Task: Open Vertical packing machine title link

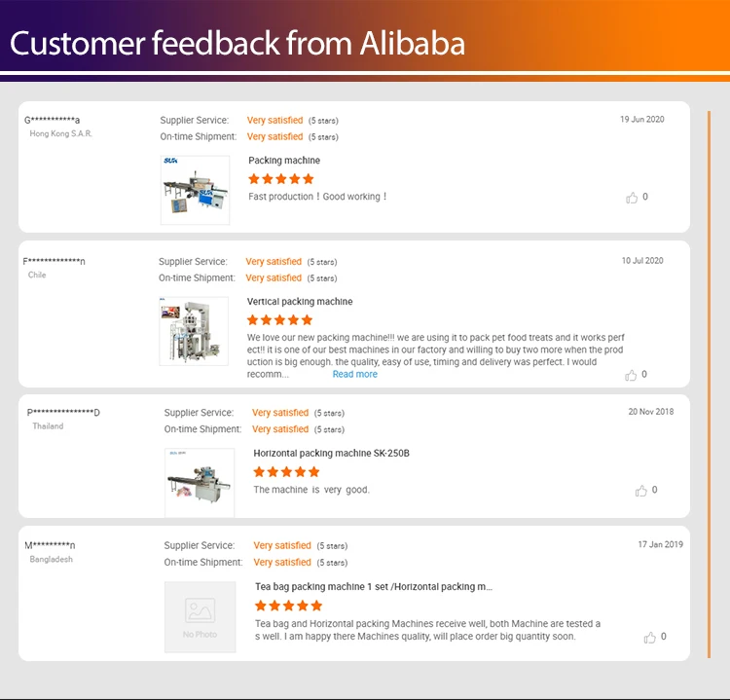Action: point(300,302)
